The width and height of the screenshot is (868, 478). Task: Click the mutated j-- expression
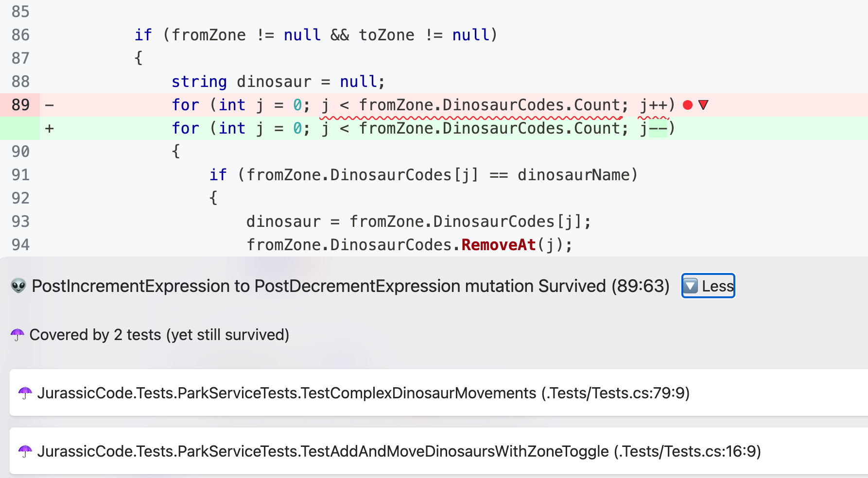[654, 128]
